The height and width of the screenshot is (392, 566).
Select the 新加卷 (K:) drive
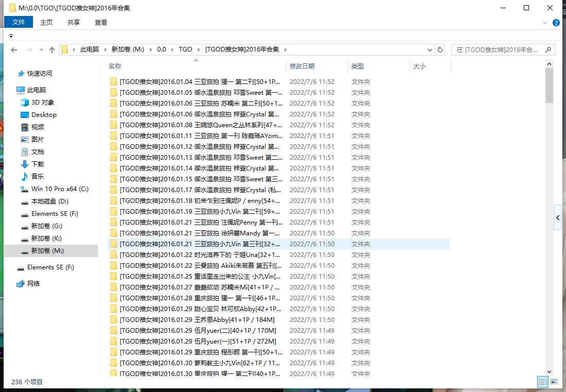(46, 238)
